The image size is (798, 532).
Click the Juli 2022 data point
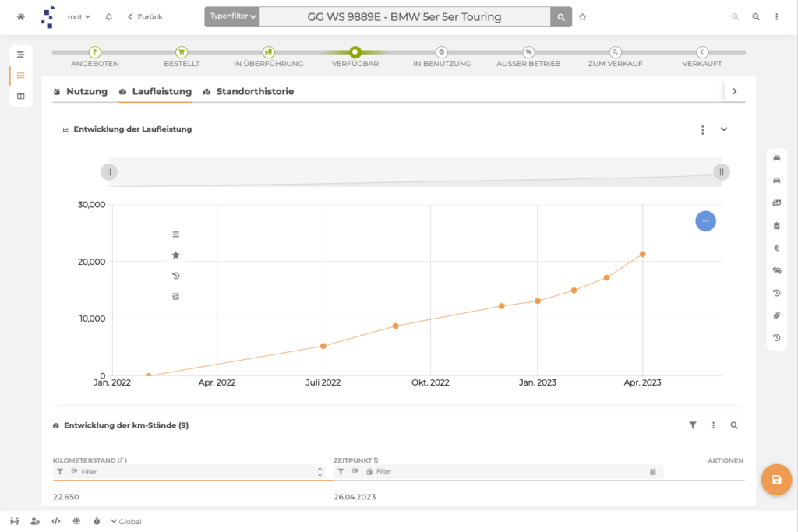click(x=323, y=346)
